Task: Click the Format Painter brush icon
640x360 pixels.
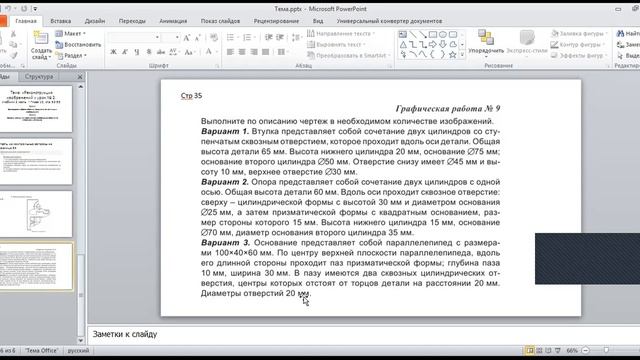Action: tap(13, 55)
